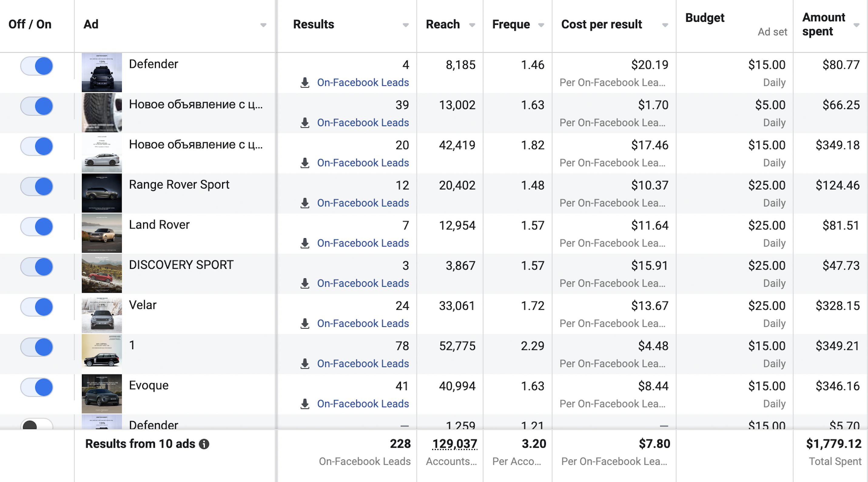Click the download icon in the Evoque results row
This screenshot has height=482, width=868.
pyautogui.click(x=304, y=403)
